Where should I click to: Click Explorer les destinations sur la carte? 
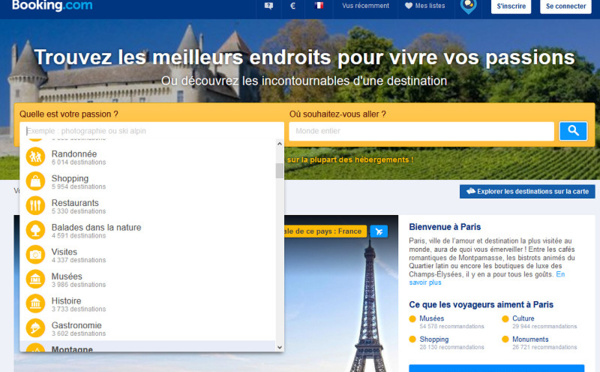[x=527, y=191]
